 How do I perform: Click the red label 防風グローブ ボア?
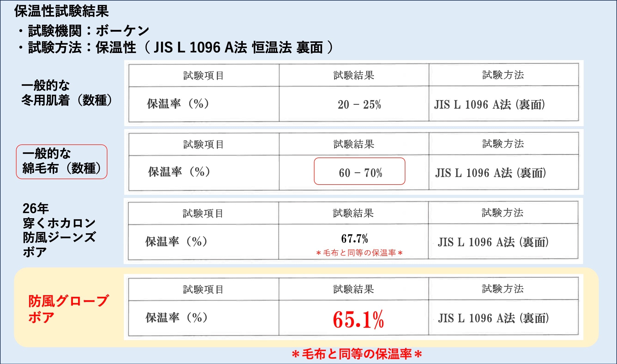click(69, 309)
